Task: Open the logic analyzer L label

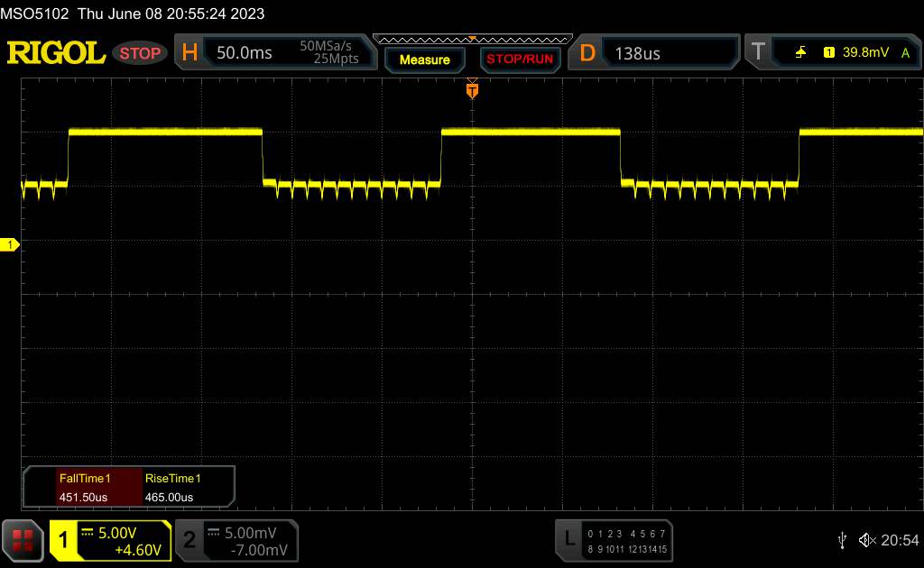Action: 568,538
